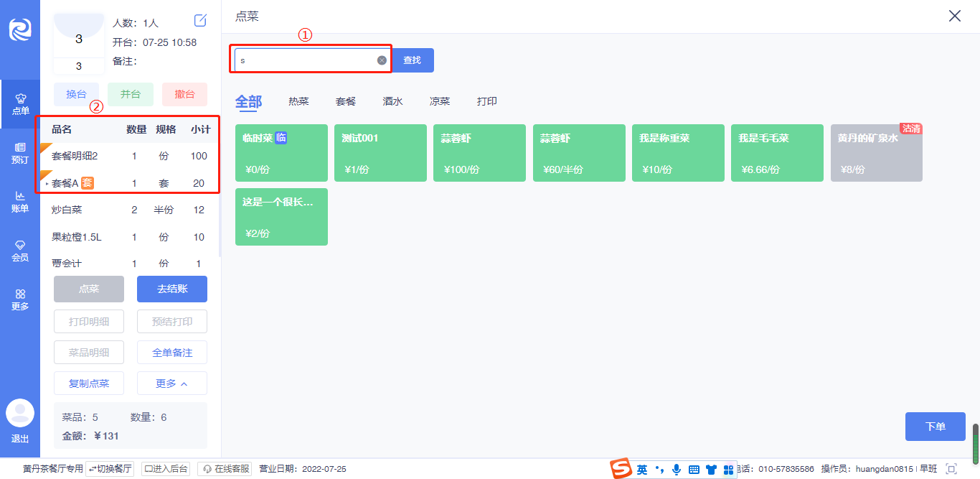This screenshot has height=479, width=980.
Task: Clear the search box with the x icon
Action: point(382,60)
